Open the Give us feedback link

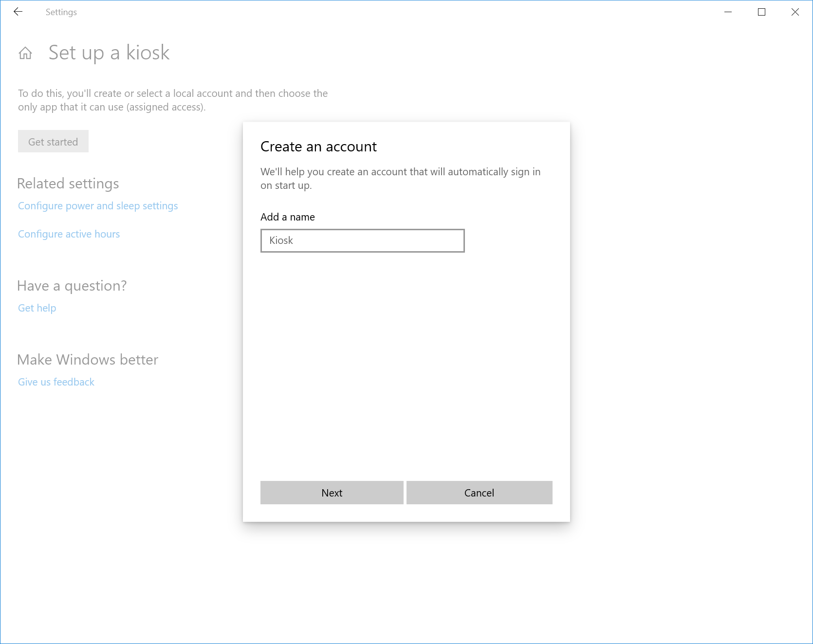[x=56, y=382]
